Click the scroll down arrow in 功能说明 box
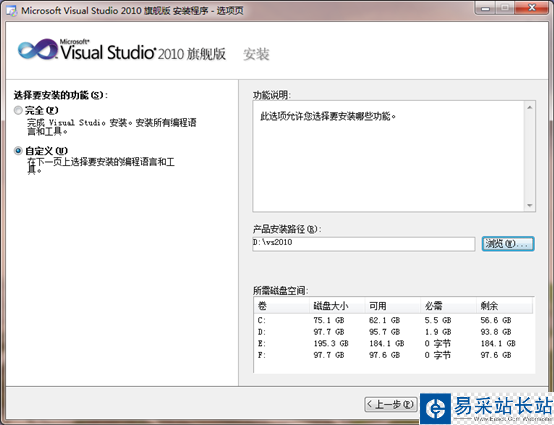 (529, 205)
